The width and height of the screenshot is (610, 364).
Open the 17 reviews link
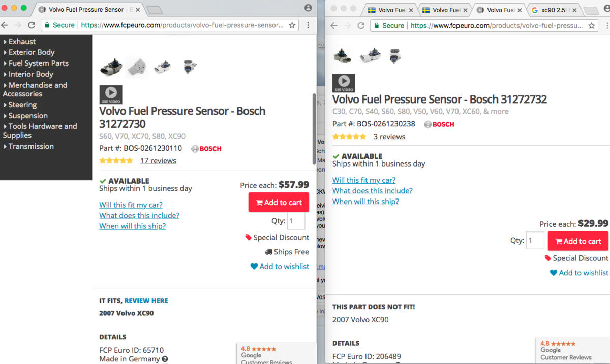click(x=158, y=161)
